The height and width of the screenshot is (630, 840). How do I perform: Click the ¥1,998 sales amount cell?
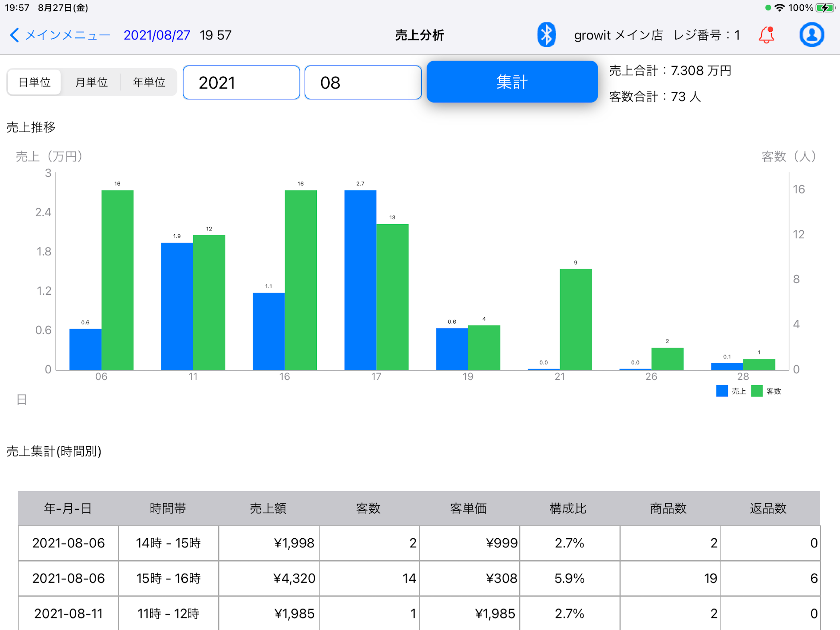[x=268, y=543]
